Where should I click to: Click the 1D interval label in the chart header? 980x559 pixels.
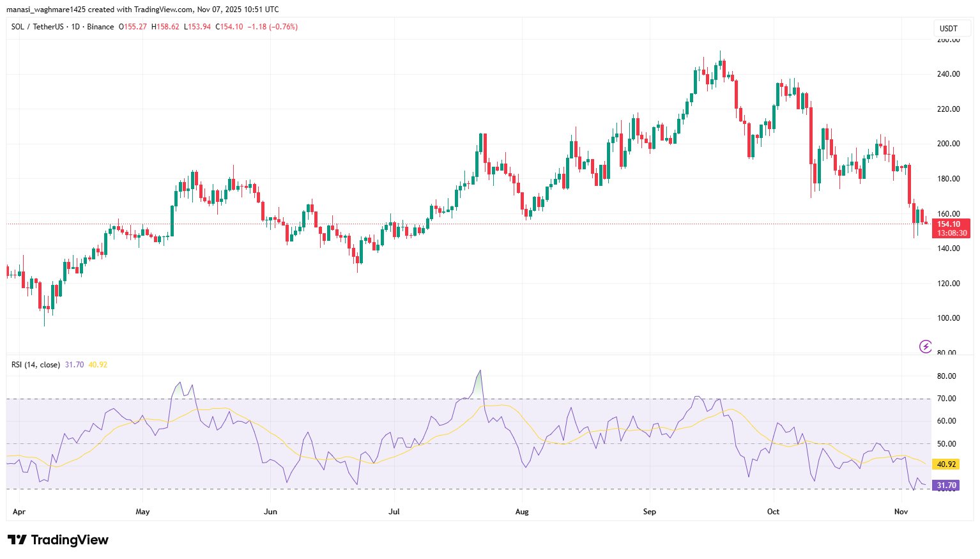coord(75,27)
